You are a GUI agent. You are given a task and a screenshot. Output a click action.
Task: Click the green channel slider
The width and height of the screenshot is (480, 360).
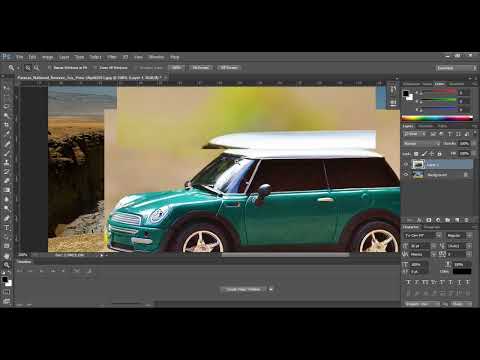coord(440,100)
